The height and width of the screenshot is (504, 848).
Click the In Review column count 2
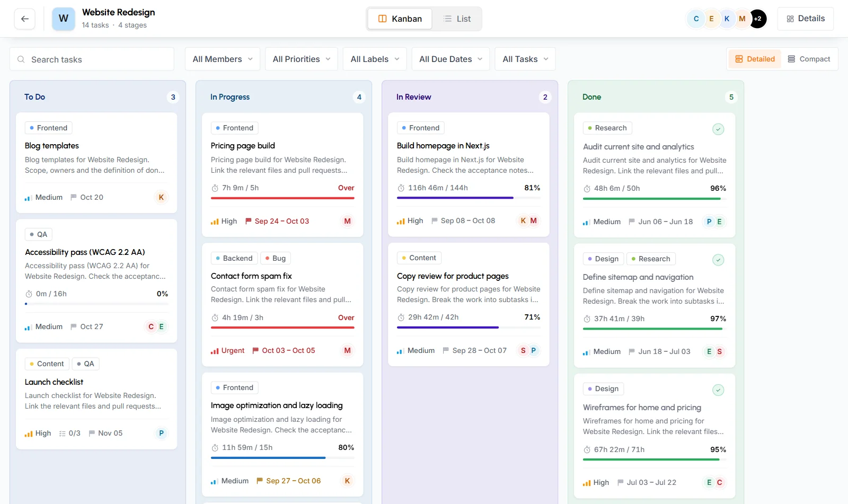[x=545, y=97]
